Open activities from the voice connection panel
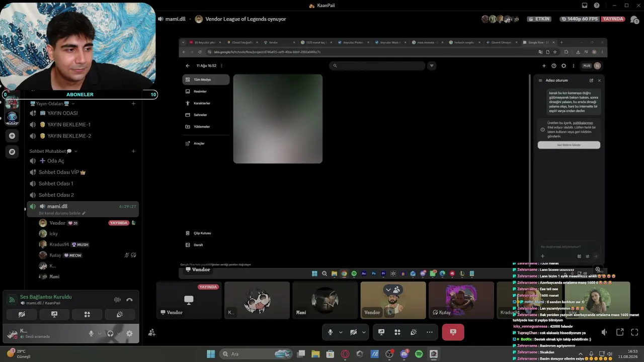 [87, 314]
